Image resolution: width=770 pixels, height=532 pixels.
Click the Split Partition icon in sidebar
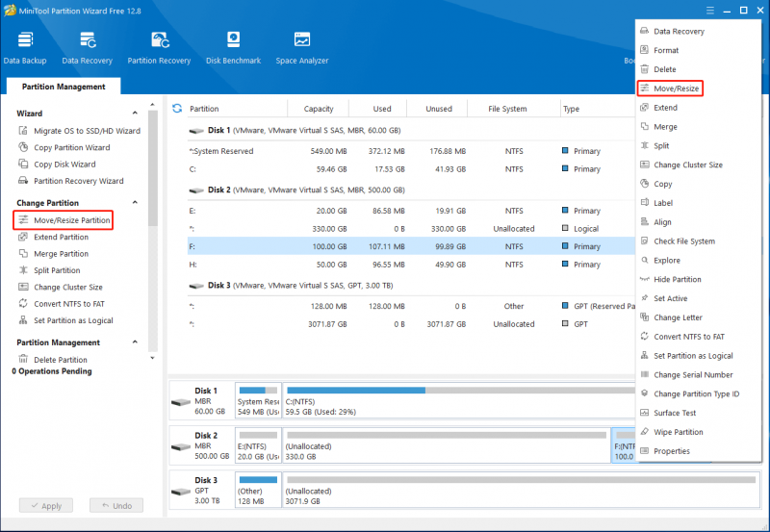[x=23, y=270]
